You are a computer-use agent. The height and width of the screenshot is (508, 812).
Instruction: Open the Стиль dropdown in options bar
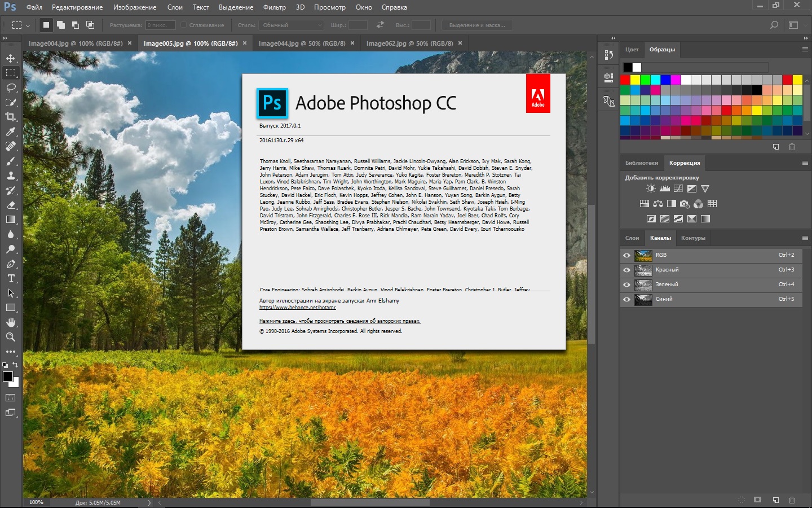click(x=291, y=25)
